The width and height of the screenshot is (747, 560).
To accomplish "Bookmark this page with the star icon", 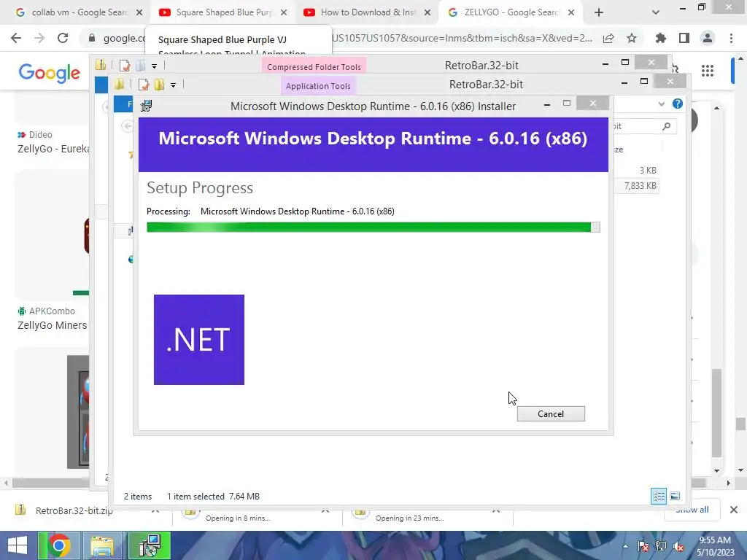I will coord(632,38).
